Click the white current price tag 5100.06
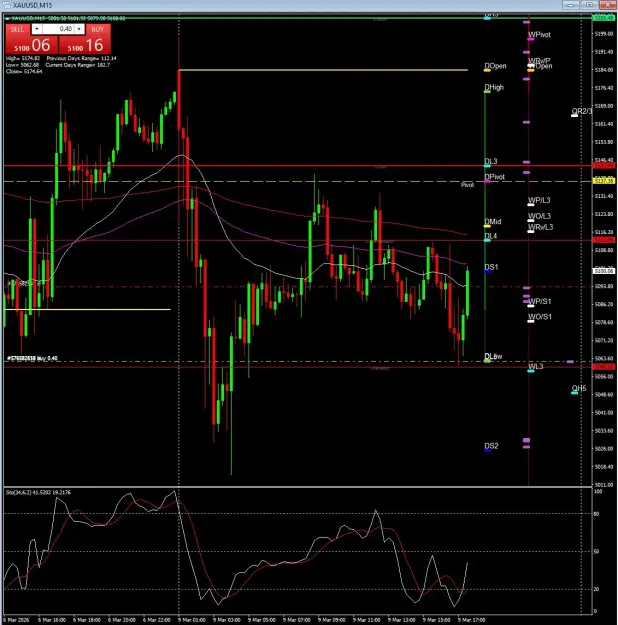 (x=604, y=271)
